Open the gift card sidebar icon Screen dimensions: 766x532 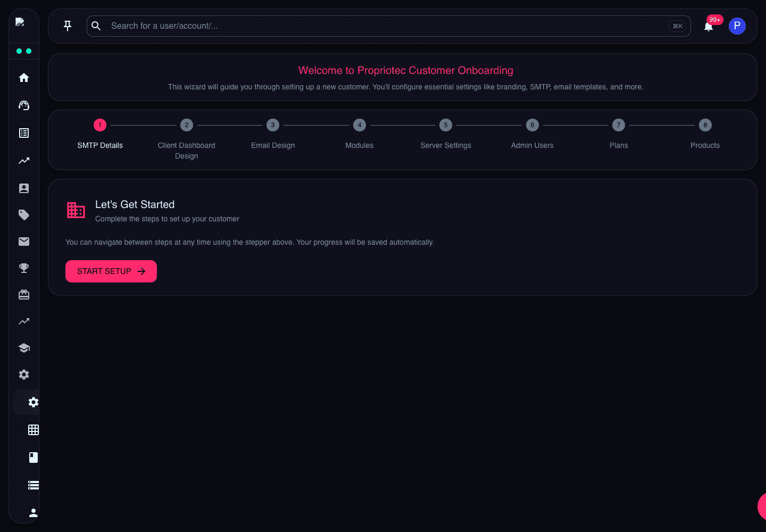coord(24,295)
